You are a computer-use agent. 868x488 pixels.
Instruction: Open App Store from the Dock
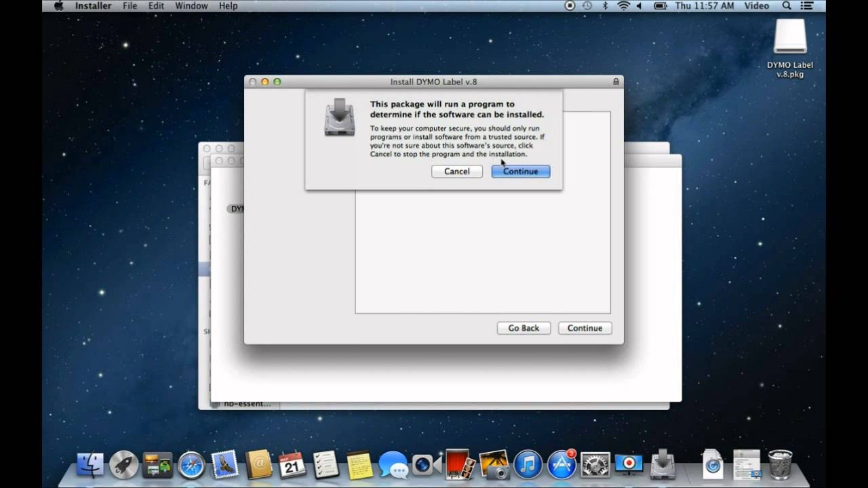pyautogui.click(x=561, y=465)
